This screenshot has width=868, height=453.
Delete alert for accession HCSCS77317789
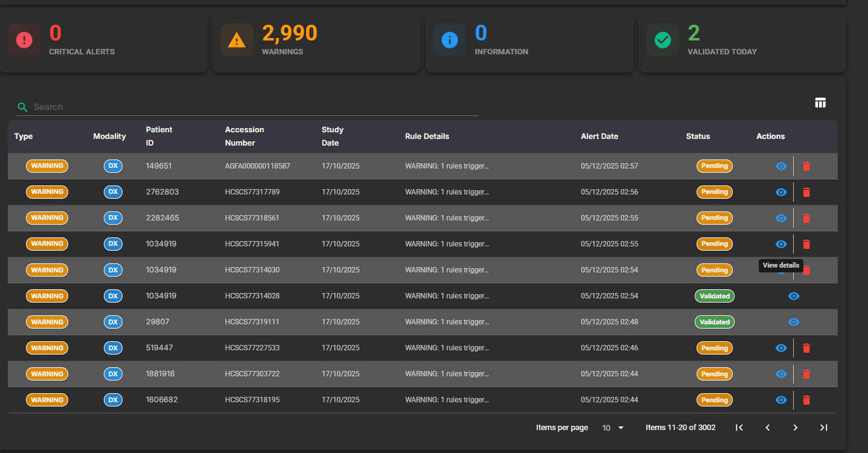coord(806,192)
